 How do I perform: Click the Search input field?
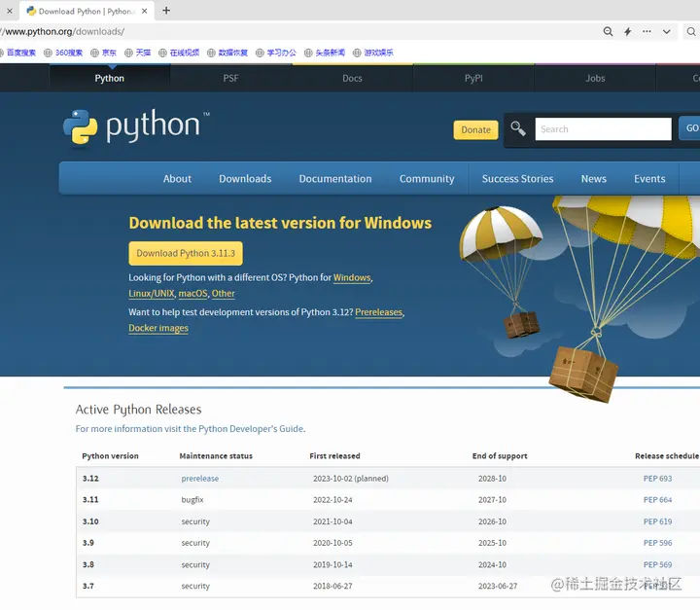603,129
